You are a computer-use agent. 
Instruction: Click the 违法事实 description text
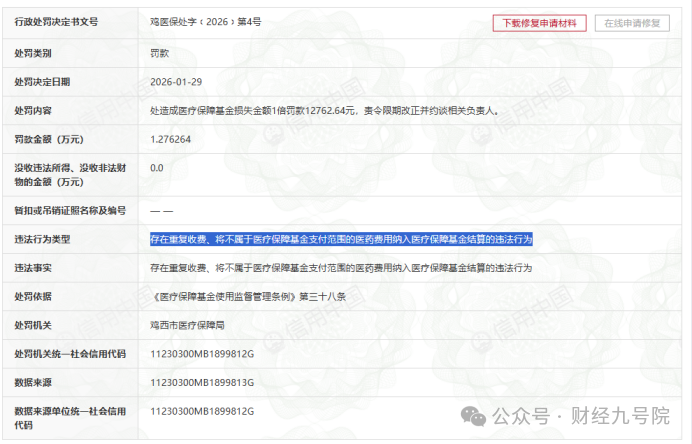tap(341, 268)
